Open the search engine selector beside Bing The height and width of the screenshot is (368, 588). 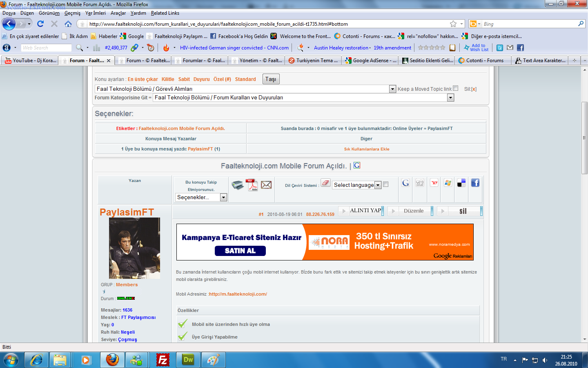474,24
